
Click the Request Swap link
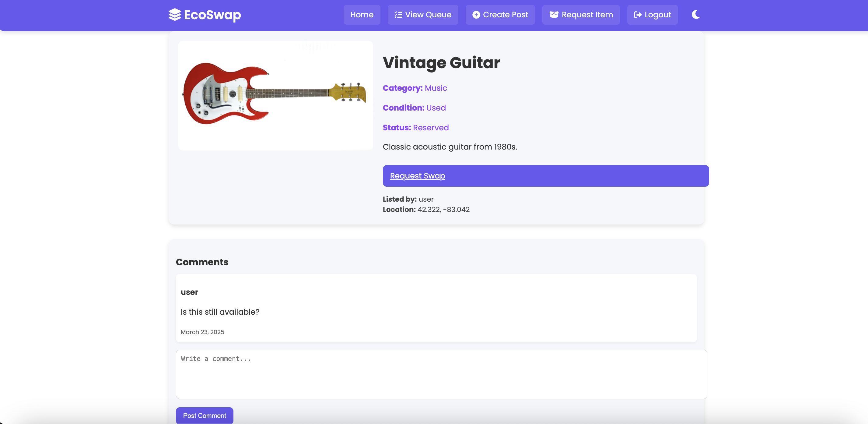tap(417, 176)
